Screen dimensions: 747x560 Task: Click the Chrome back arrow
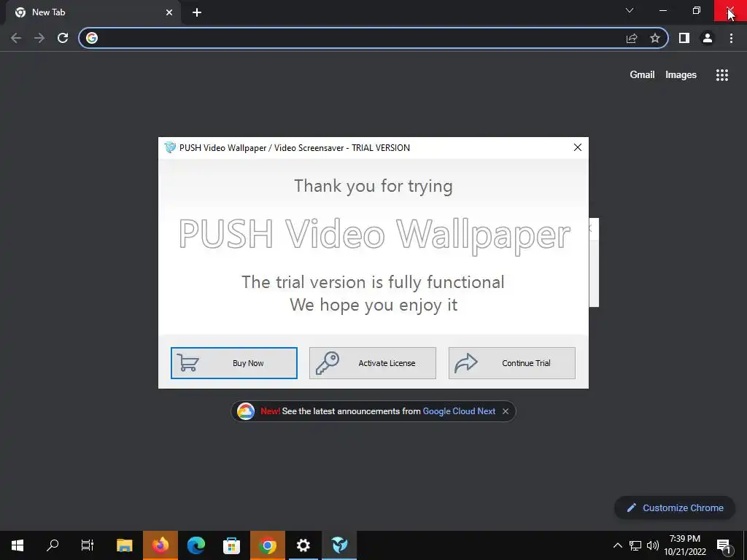pyautogui.click(x=16, y=38)
